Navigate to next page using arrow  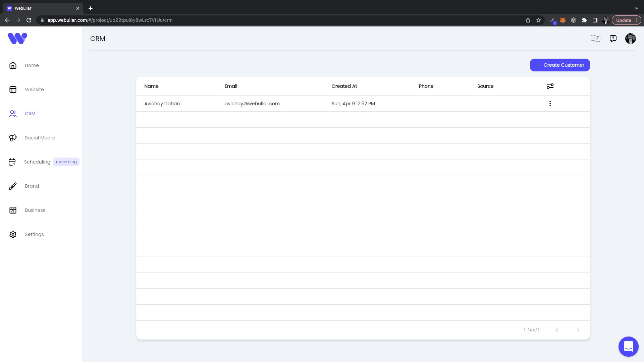click(x=579, y=330)
